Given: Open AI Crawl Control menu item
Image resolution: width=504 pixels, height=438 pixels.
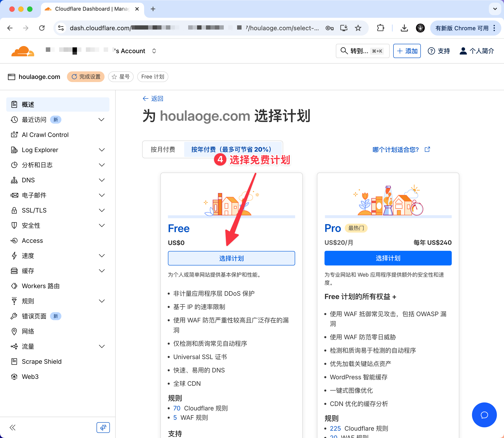Looking at the screenshot, I should [45, 135].
